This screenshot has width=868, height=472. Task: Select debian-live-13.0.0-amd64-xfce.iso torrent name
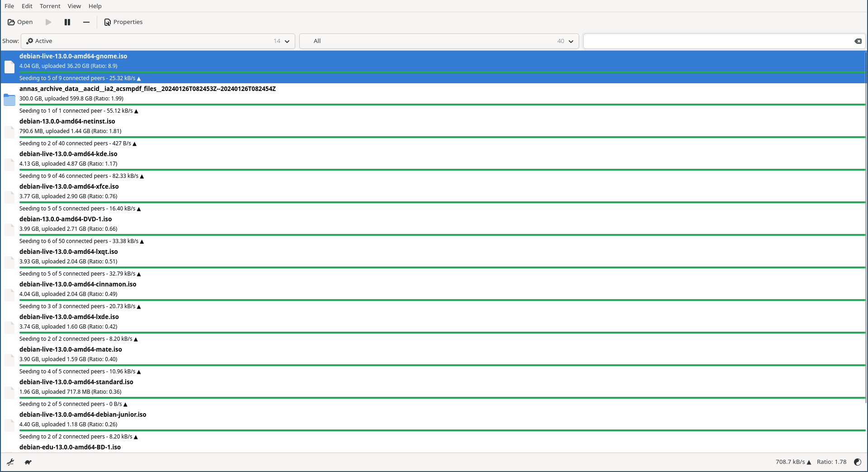69,186
